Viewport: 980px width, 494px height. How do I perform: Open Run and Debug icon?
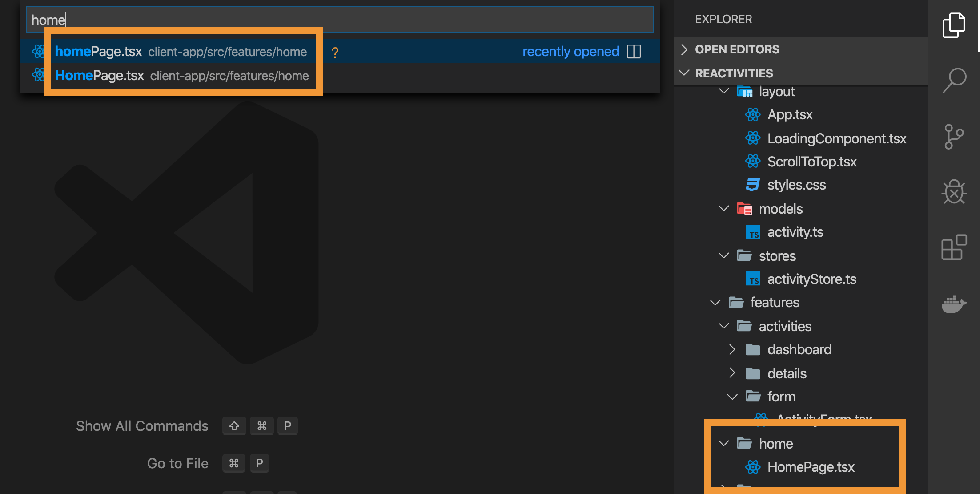click(x=954, y=193)
